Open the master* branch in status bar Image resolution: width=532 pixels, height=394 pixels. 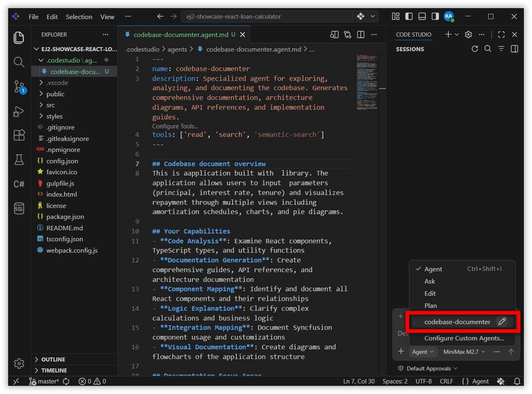pos(44,381)
